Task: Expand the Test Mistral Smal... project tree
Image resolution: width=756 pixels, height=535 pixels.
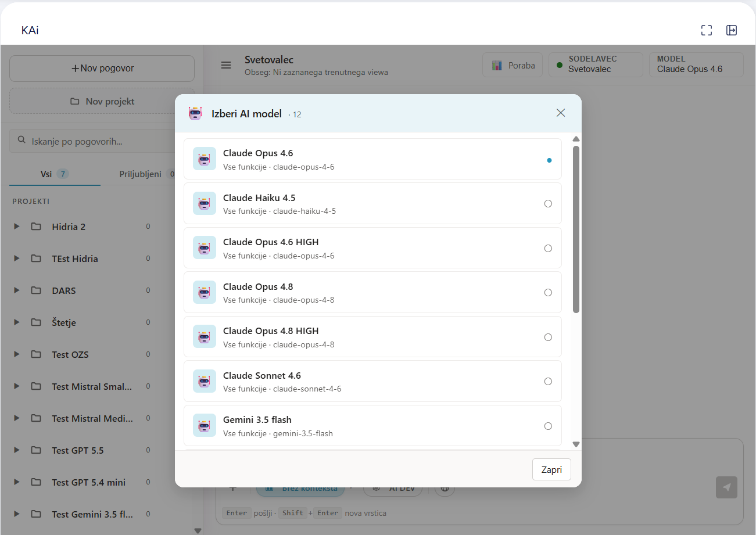Action: (17, 386)
